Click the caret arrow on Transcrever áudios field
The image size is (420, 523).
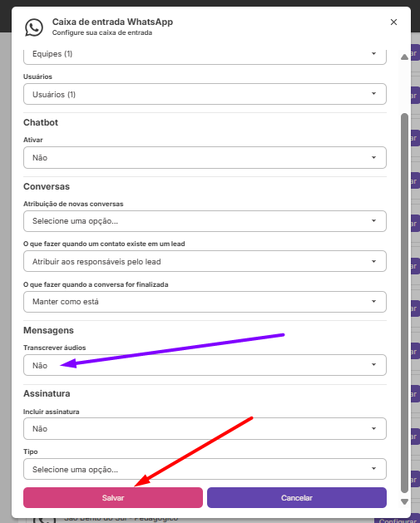(x=373, y=365)
